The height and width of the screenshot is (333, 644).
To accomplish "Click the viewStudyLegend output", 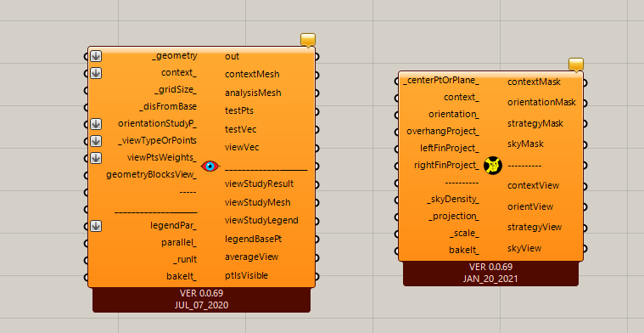I will tap(261, 220).
